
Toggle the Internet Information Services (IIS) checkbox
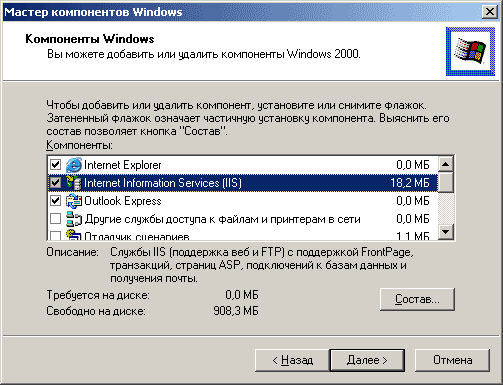tap(55, 183)
